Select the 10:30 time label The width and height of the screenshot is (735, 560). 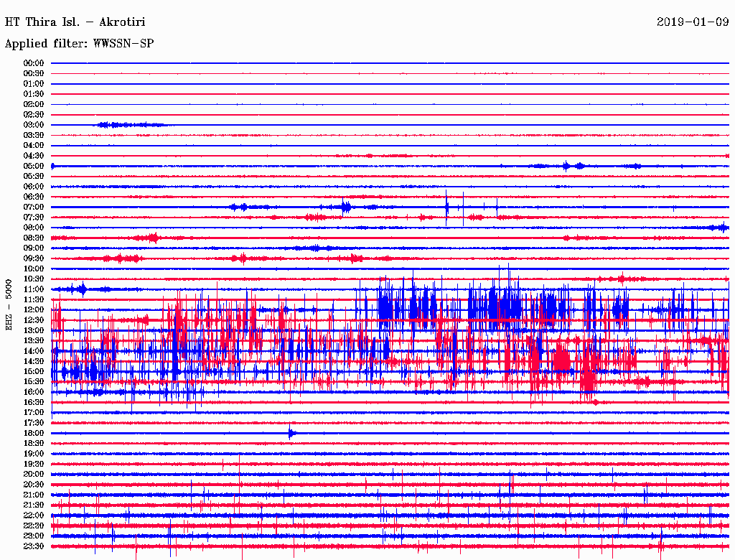pos(33,279)
